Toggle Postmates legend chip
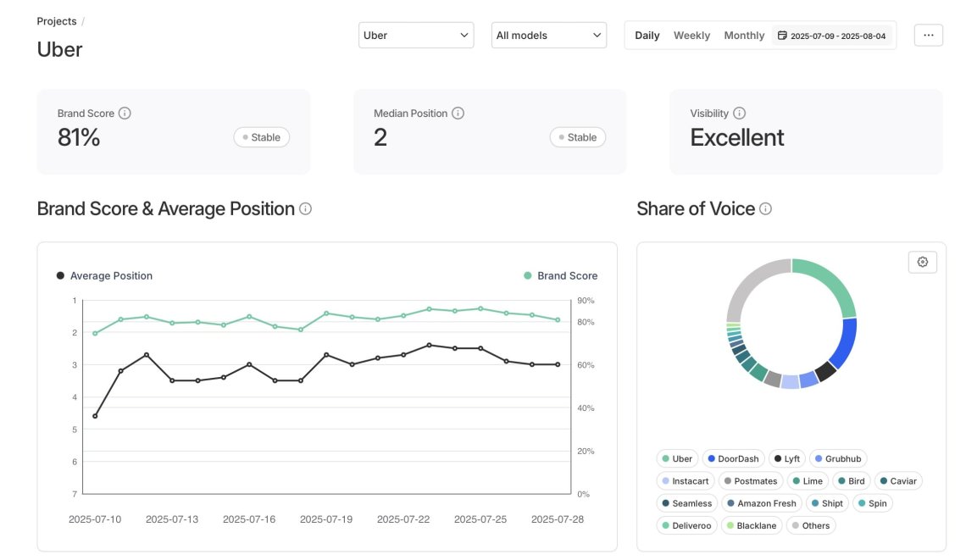 click(751, 481)
